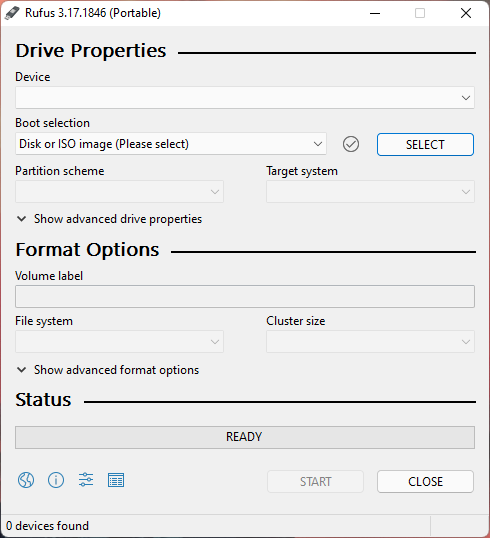Click the Rufus USB drive title icon
The width and height of the screenshot is (490, 538).
pos(12,13)
